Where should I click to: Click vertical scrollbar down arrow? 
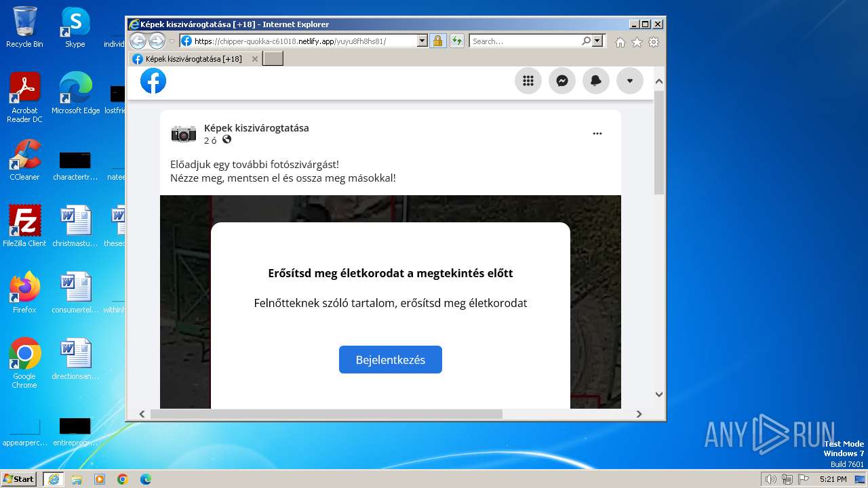659,394
